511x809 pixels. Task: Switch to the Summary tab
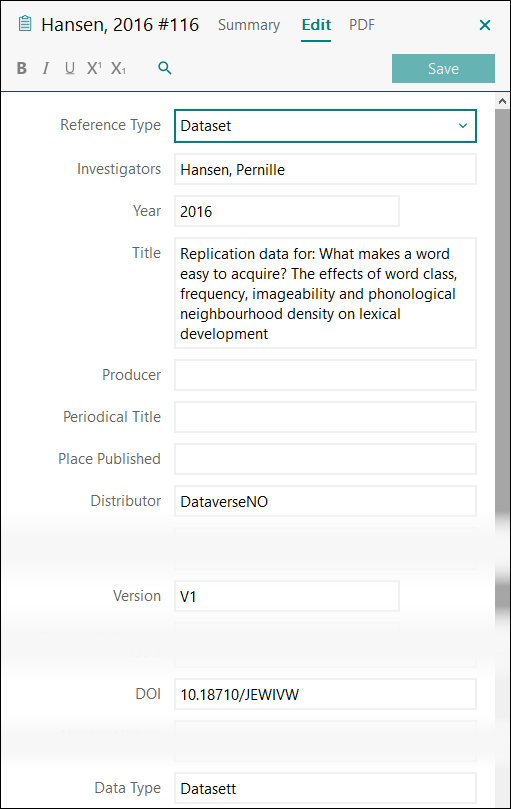(249, 25)
